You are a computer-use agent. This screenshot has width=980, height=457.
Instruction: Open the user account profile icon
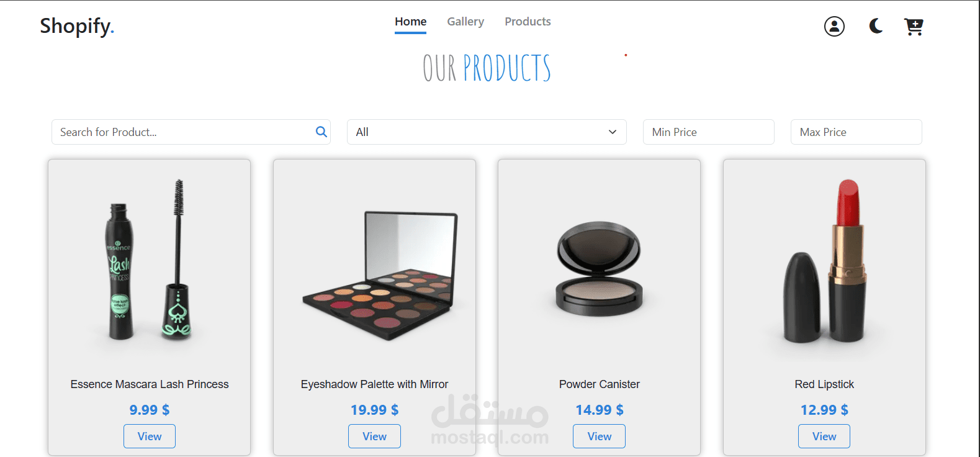pos(834,26)
